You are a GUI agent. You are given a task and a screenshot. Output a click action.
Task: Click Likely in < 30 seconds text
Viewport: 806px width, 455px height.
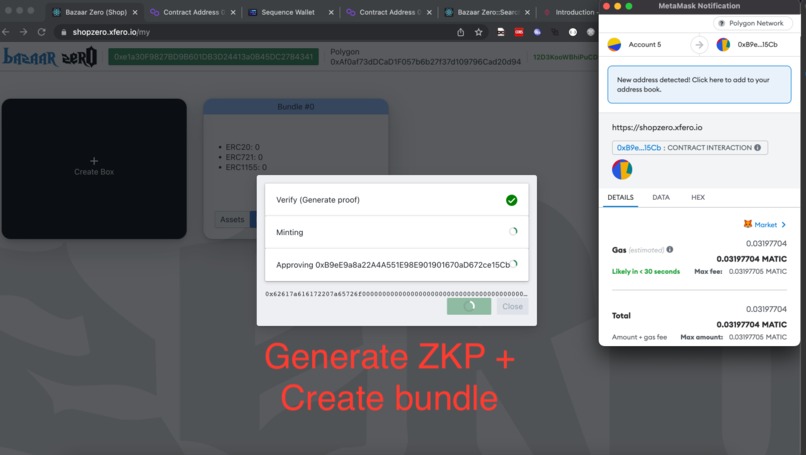click(x=646, y=271)
